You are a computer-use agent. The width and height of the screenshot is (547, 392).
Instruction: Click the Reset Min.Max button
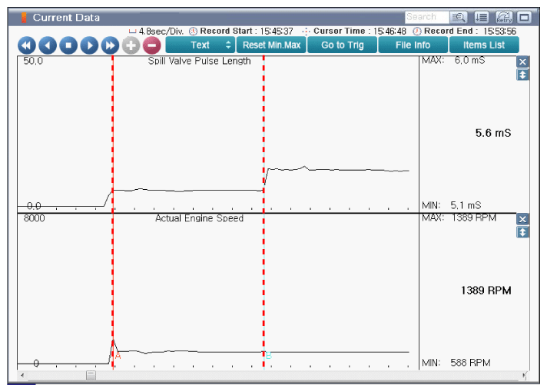(273, 45)
